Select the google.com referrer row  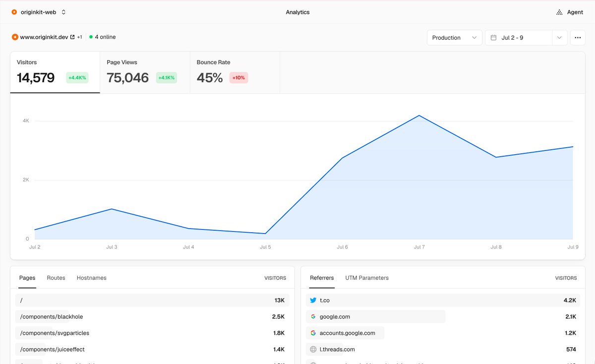click(x=443, y=316)
